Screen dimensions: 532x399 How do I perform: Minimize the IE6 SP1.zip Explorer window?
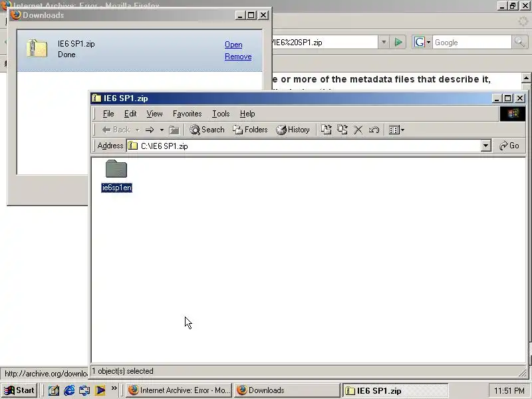click(497, 98)
